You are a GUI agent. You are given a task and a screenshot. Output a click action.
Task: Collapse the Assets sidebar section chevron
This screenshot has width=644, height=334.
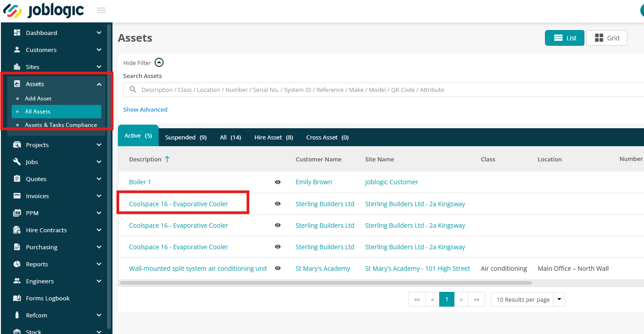pos(99,84)
